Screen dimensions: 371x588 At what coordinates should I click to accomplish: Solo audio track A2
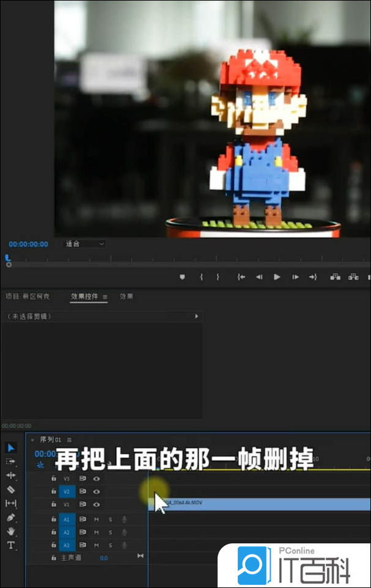(x=110, y=532)
